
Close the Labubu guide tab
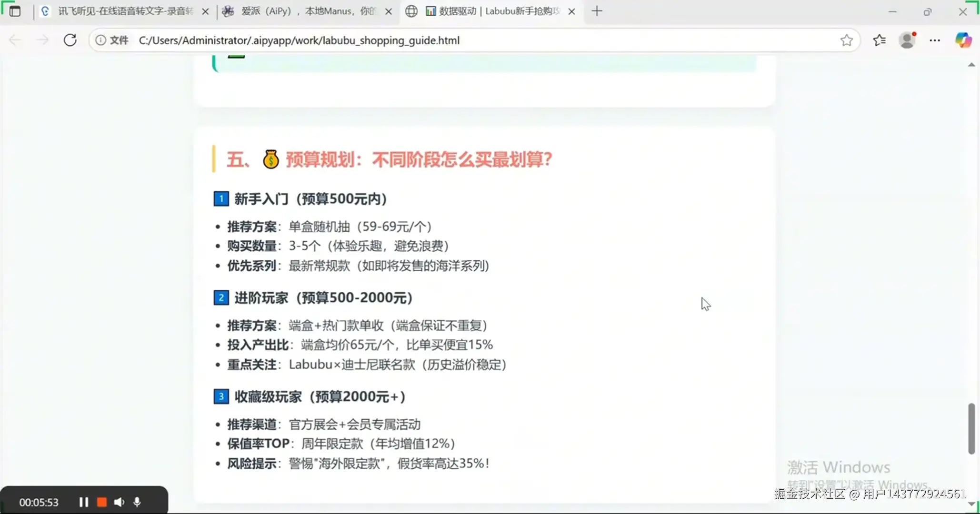tap(572, 11)
